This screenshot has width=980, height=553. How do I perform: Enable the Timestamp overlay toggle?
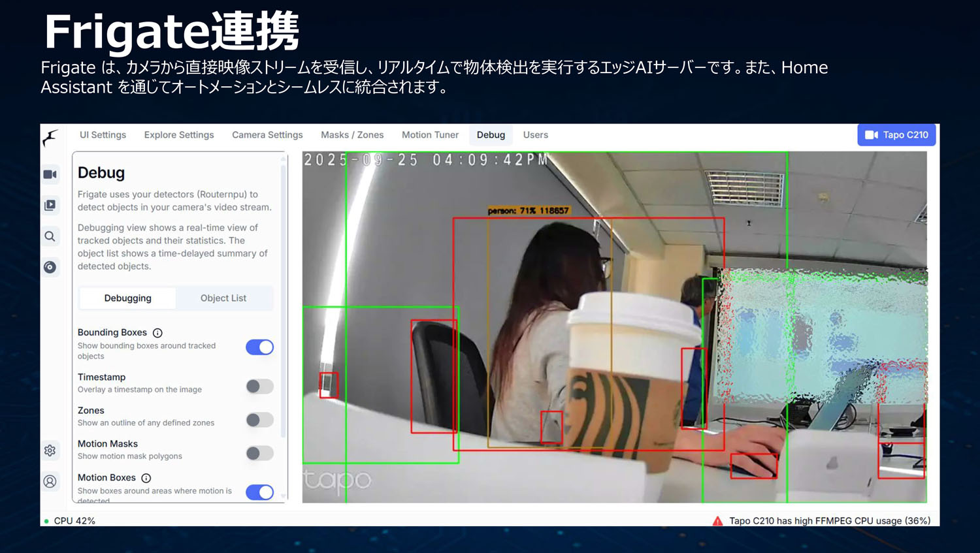[259, 387]
